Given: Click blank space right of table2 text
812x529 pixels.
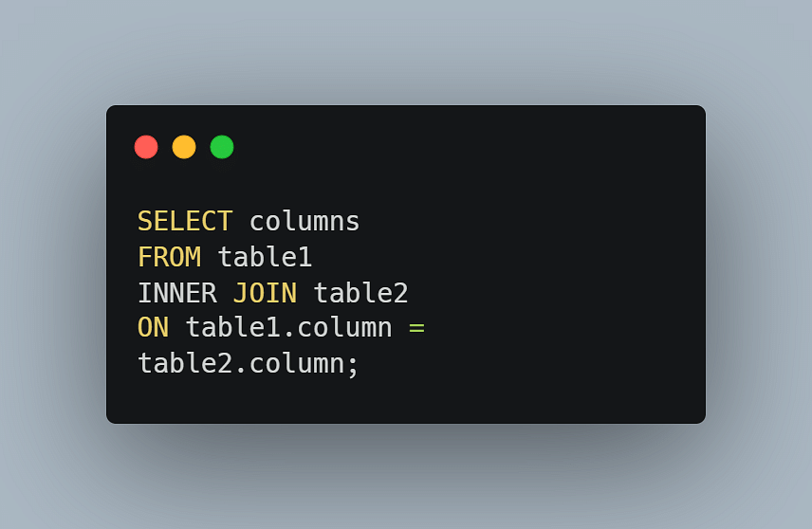Looking at the screenshot, I should pyautogui.click(x=554, y=293).
